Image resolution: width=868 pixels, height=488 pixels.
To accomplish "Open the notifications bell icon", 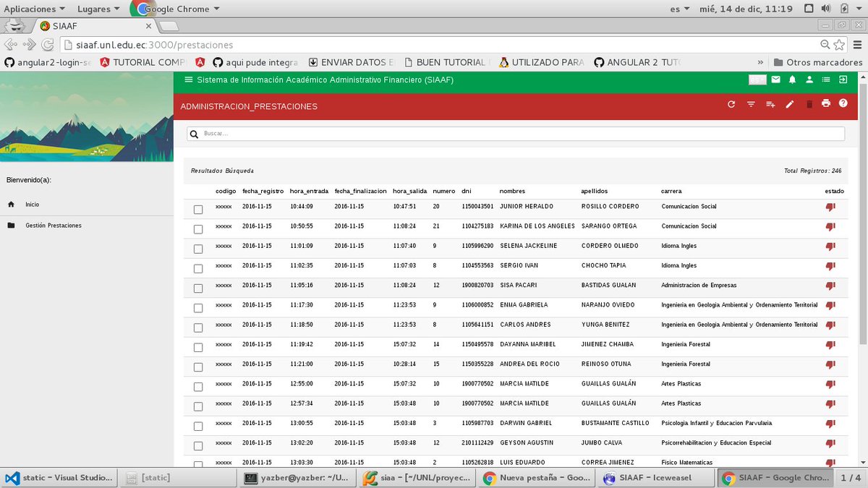I will pyautogui.click(x=793, y=80).
